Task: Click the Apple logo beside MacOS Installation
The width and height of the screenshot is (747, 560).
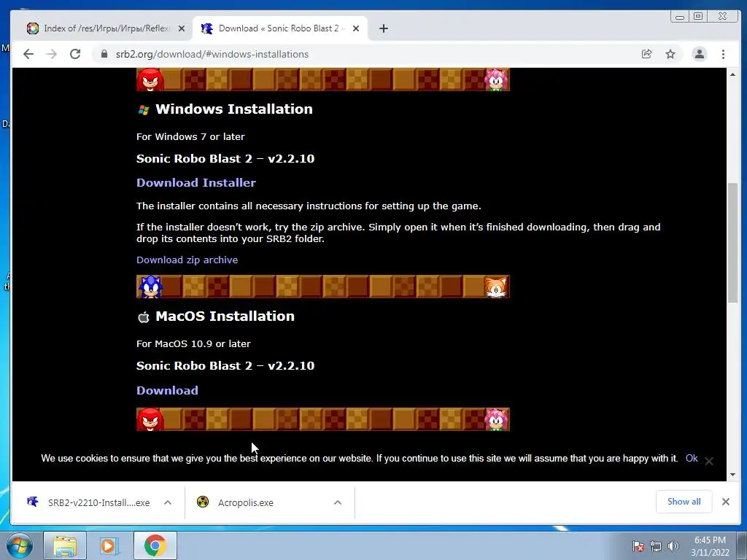Action: pyautogui.click(x=144, y=316)
